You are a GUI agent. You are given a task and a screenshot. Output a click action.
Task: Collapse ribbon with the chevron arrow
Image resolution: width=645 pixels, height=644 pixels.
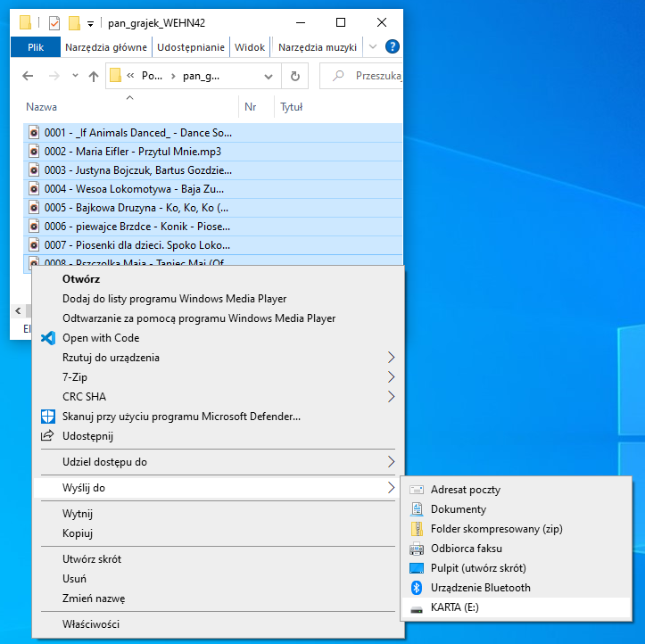pos(373,47)
